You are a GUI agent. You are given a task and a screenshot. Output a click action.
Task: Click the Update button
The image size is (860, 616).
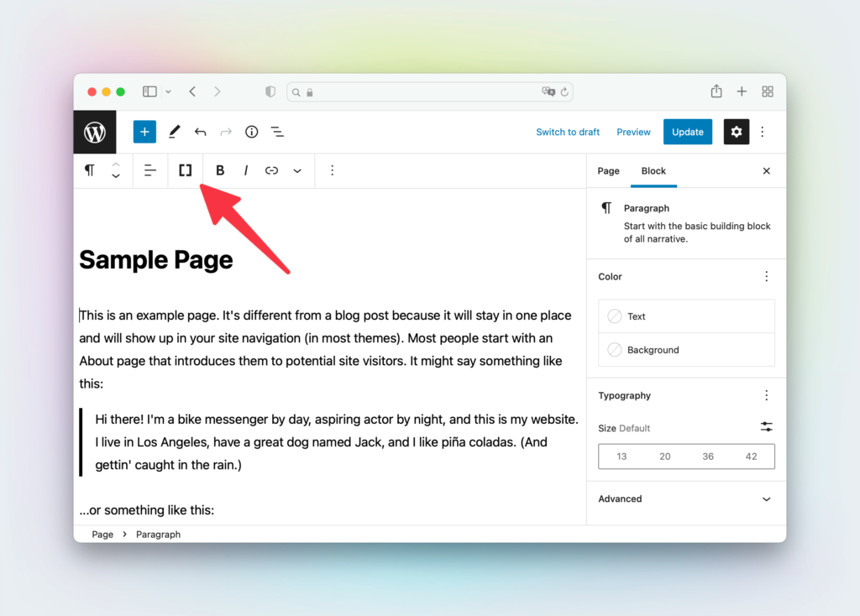pyautogui.click(x=688, y=132)
